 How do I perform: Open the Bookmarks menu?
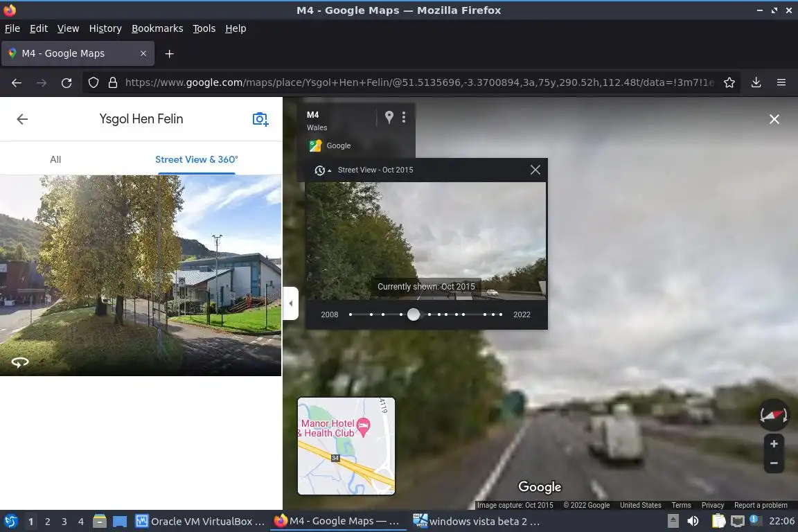click(157, 28)
